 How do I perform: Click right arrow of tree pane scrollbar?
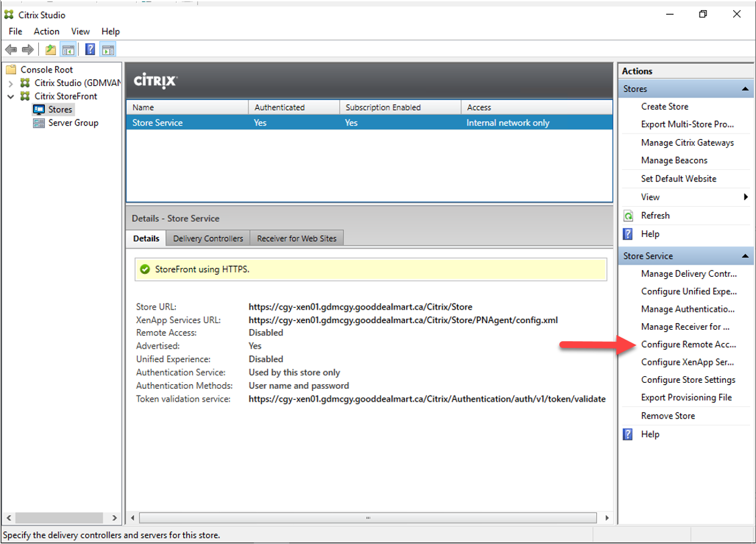[114, 518]
